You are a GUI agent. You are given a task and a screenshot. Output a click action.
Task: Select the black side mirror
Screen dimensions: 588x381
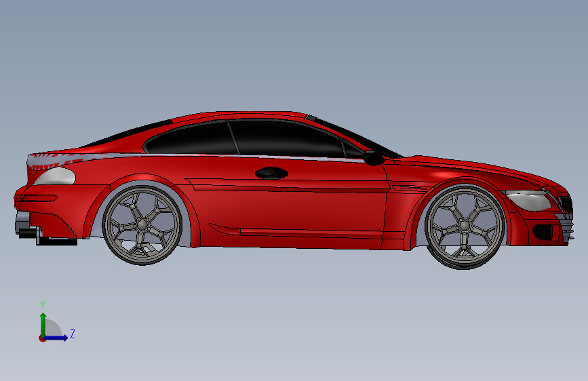(374, 158)
